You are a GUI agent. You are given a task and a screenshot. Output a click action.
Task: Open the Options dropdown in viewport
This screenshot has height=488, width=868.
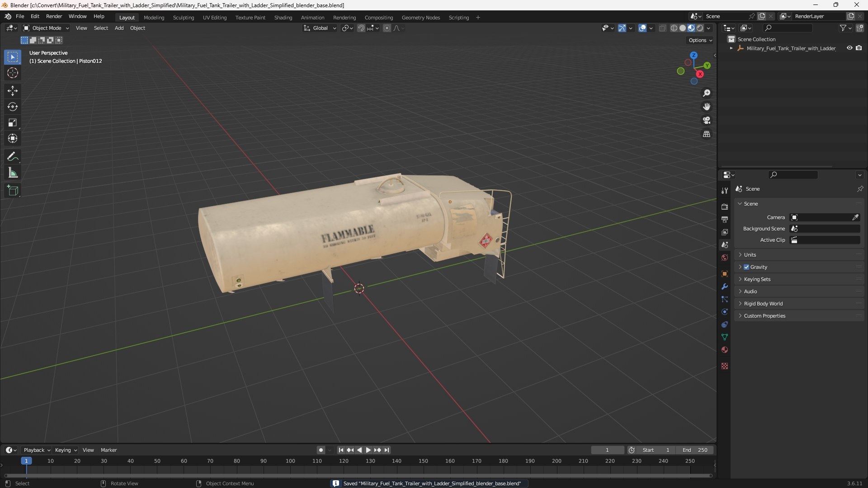tap(700, 40)
